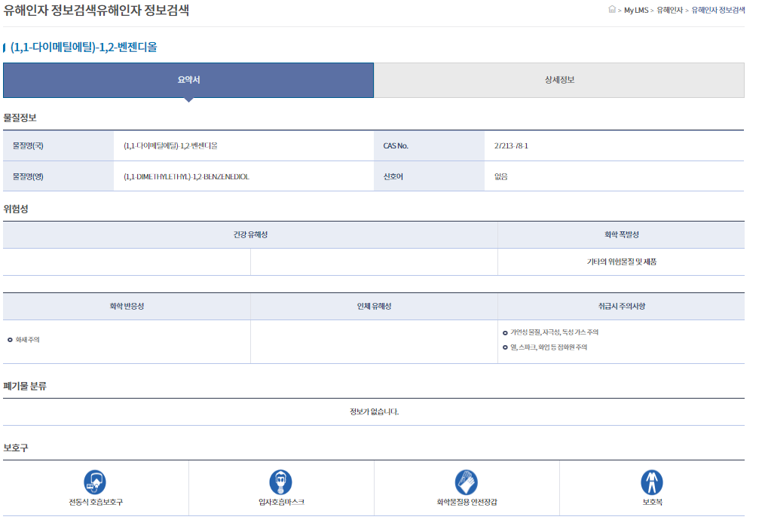This screenshot has height=532, width=765.
Task: Click the bullet beside 열, 스파크 warning
Action: pyautogui.click(x=505, y=347)
